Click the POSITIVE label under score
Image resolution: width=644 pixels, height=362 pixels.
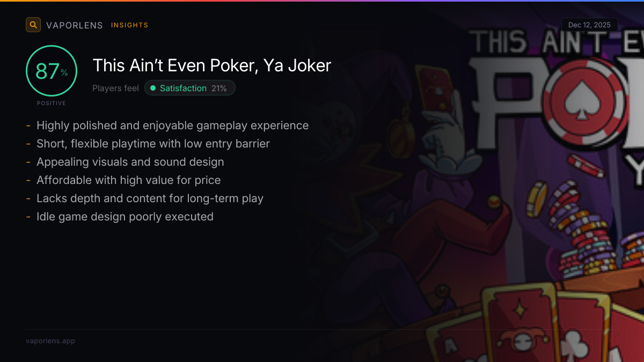point(52,103)
